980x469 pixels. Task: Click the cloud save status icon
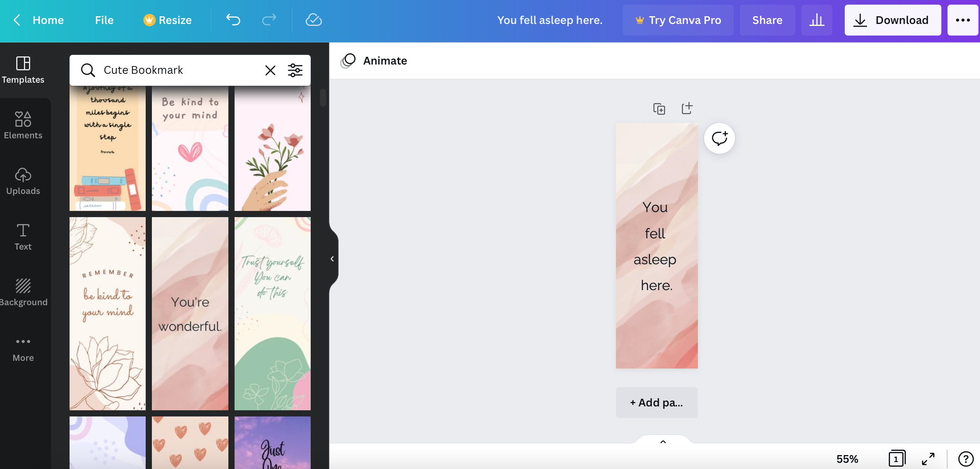tap(315, 20)
